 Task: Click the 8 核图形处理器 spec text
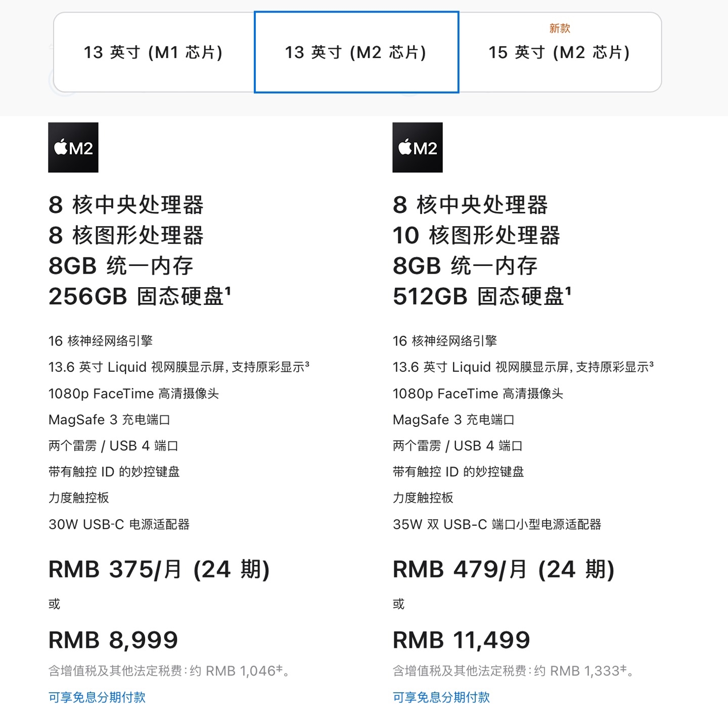tap(126, 236)
